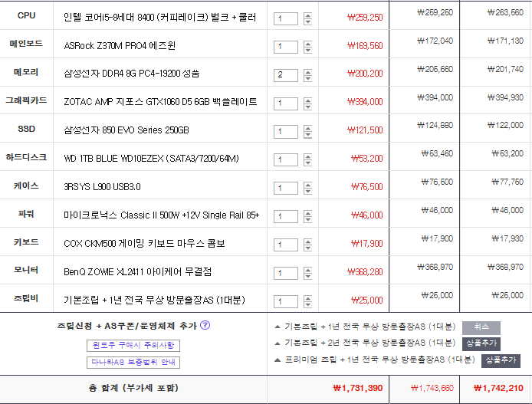Increase 메모리 quantity with the up arrow
The width and height of the screenshot is (532, 404).
307,72
